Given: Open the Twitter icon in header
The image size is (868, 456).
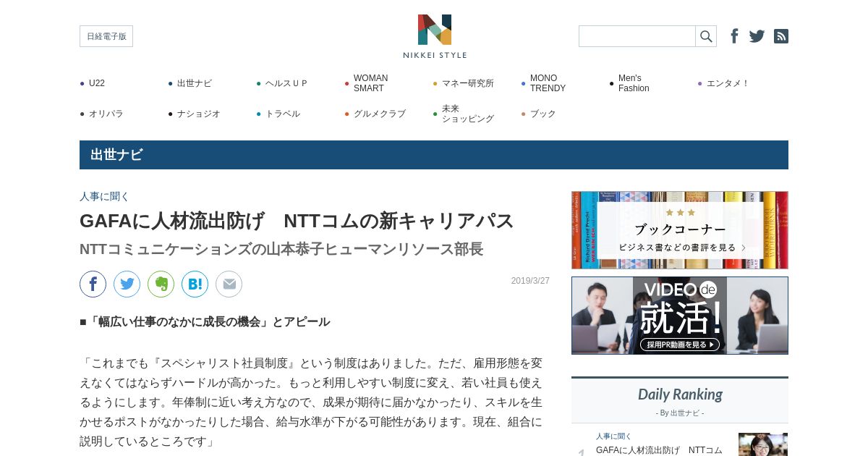Looking at the screenshot, I should pos(757,36).
